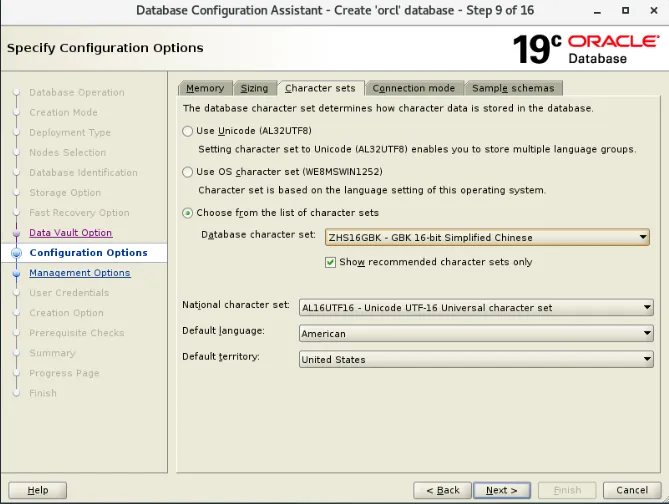The width and height of the screenshot is (669, 504).
Task: Click the Data Vault Option step bullet
Action: point(16,233)
